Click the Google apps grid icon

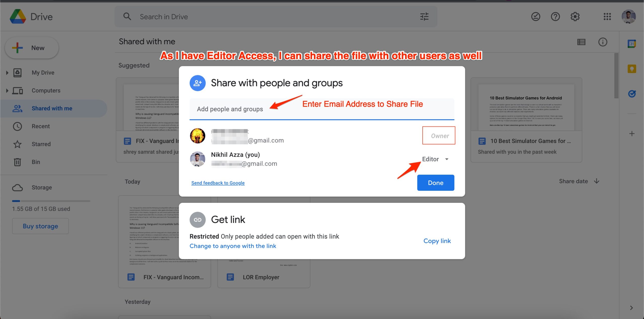608,16
